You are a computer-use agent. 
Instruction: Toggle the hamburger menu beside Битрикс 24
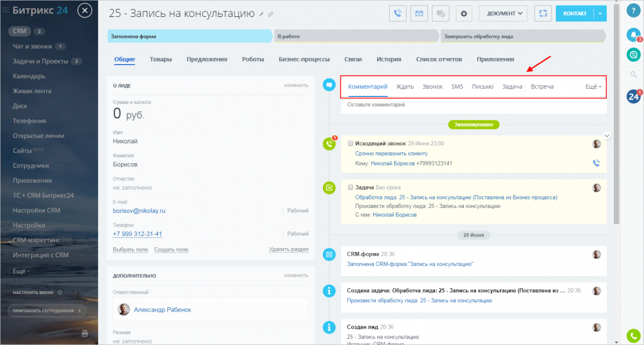point(6,11)
